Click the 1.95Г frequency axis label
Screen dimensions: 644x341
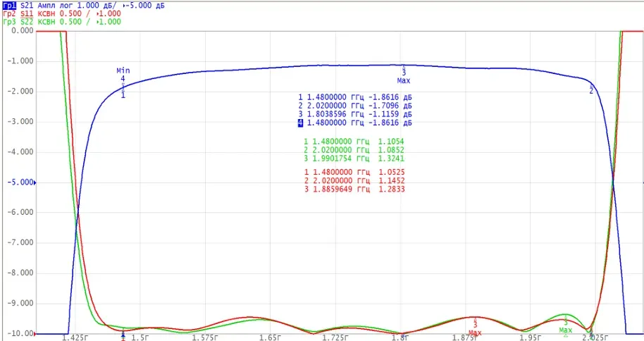click(531, 337)
